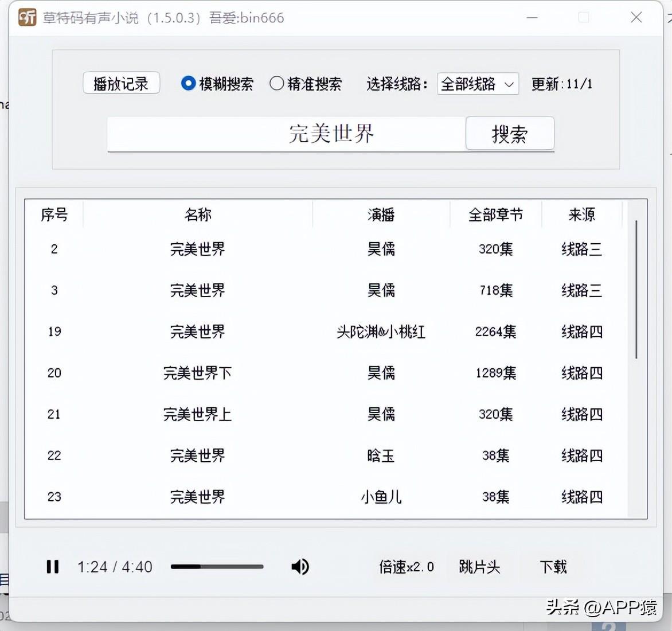The width and height of the screenshot is (672, 631).
Task: Click the 下载 button
Action: pyautogui.click(x=553, y=567)
